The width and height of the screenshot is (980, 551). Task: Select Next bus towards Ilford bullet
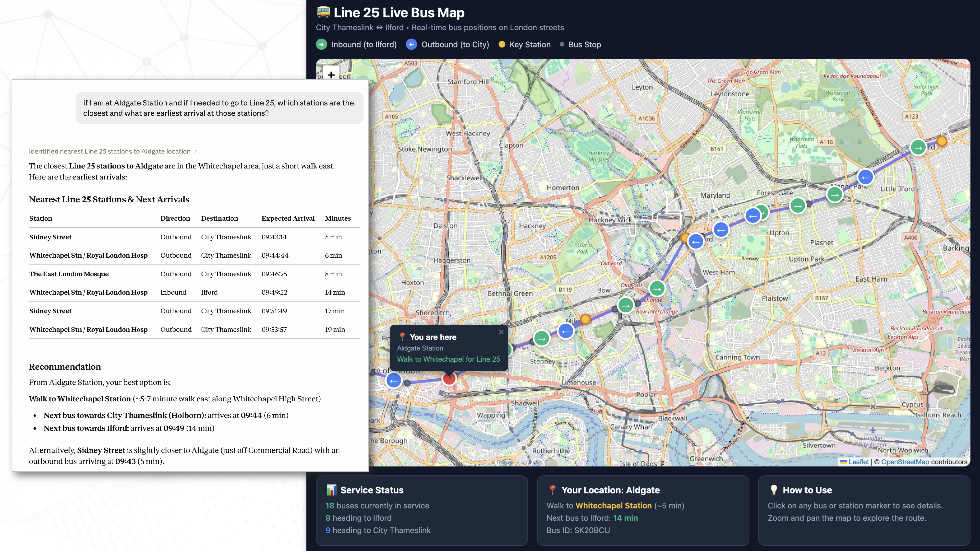coord(129,428)
